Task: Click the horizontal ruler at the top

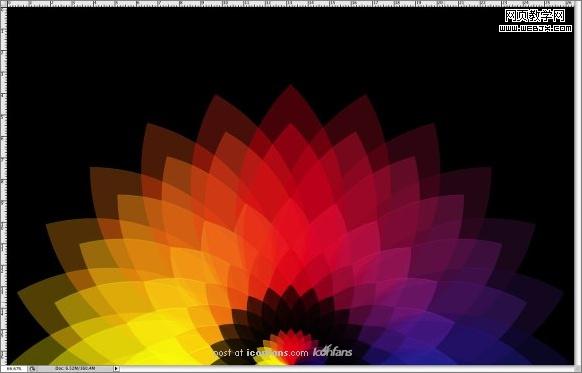Action: tap(291, 3)
